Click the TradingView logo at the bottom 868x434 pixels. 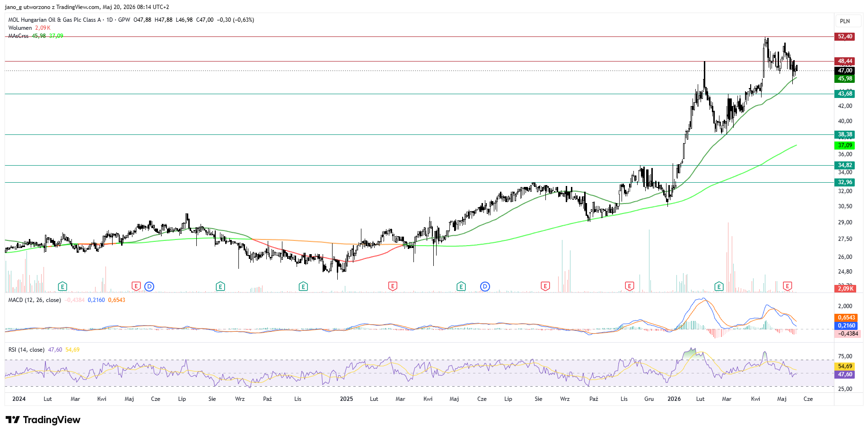tap(43, 420)
